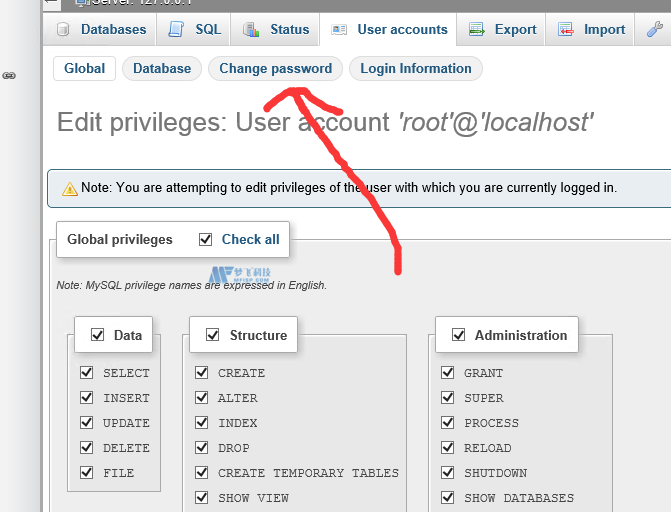Switch to the User accounts tab
The height and width of the screenshot is (512, 671).
(388, 30)
